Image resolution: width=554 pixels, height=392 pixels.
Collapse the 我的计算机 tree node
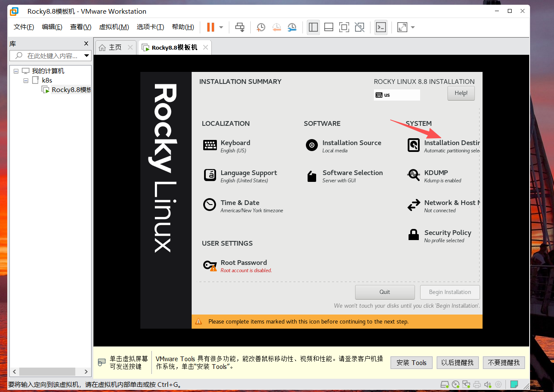[16, 71]
